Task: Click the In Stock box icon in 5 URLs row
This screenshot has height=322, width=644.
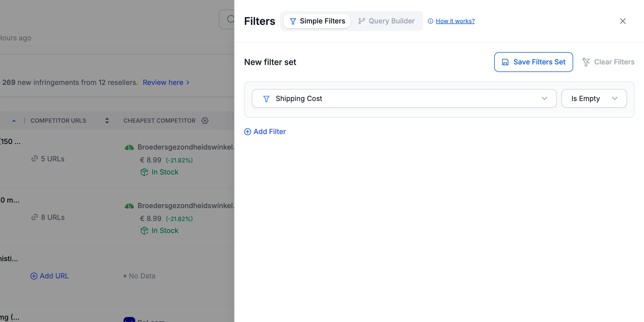Action: point(144,172)
